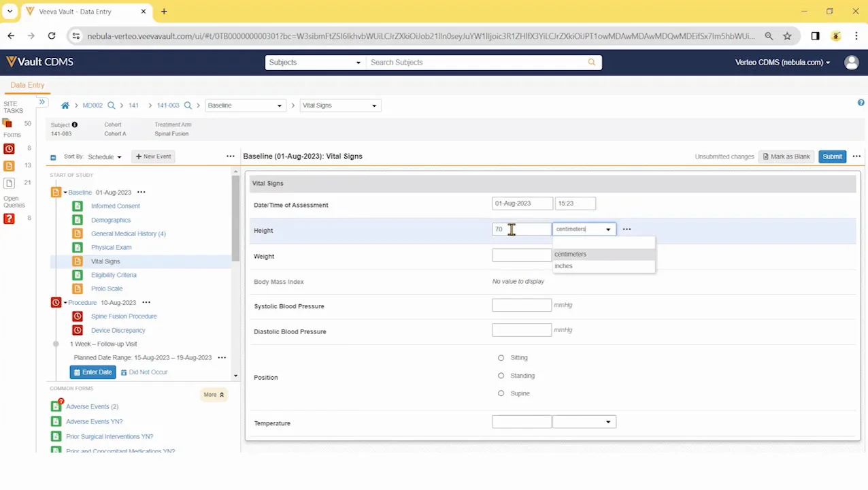Open three-dot menu beside Height field
868x490 pixels.
(627, 229)
